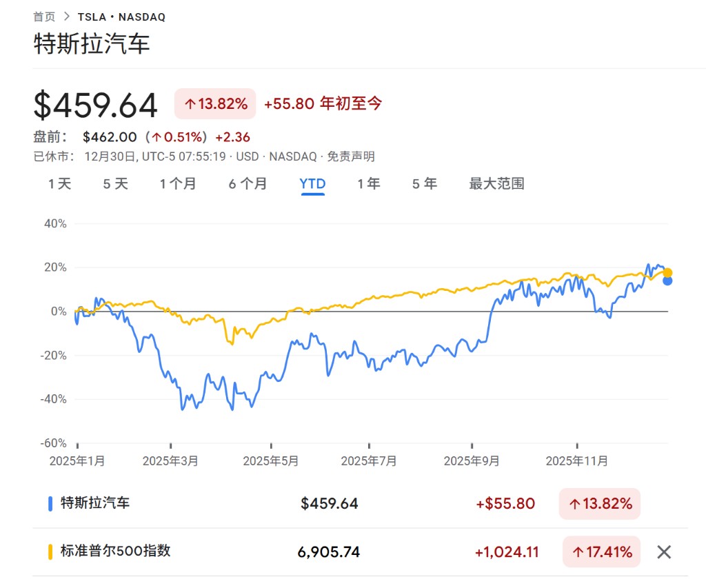The height and width of the screenshot is (588, 706).
Task: Switch to the 5 天 range tab
Action: click(115, 184)
